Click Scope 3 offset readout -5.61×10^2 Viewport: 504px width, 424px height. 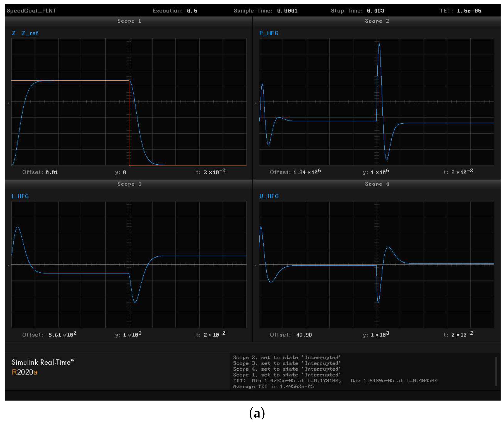(x=61, y=335)
